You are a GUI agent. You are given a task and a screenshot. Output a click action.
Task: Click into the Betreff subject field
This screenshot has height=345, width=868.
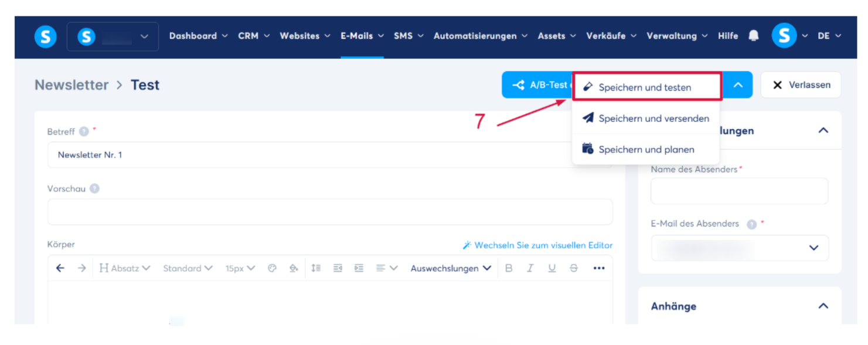click(330, 155)
